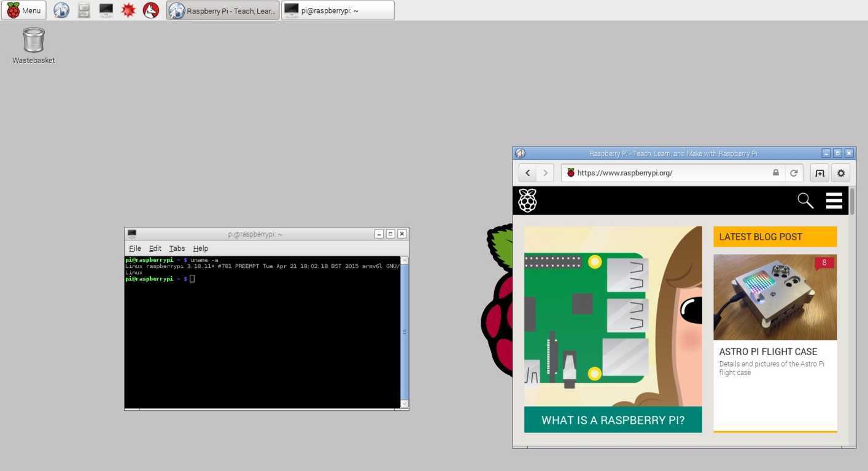
Task: Click the uname -a command text
Action: click(x=204, y=260)
